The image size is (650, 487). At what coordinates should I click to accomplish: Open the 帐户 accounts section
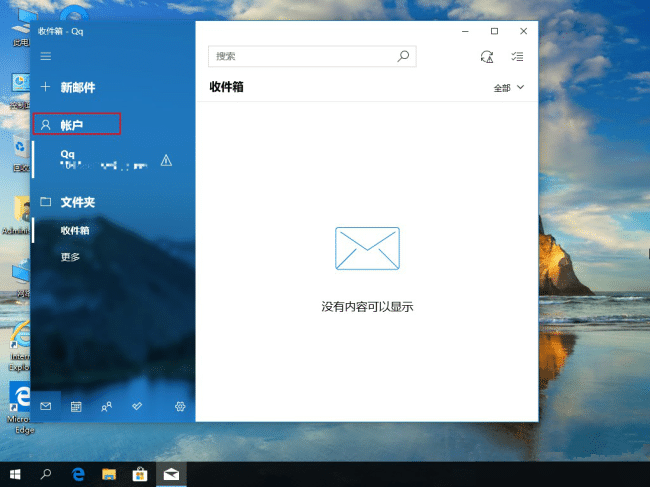coord(77,124)
